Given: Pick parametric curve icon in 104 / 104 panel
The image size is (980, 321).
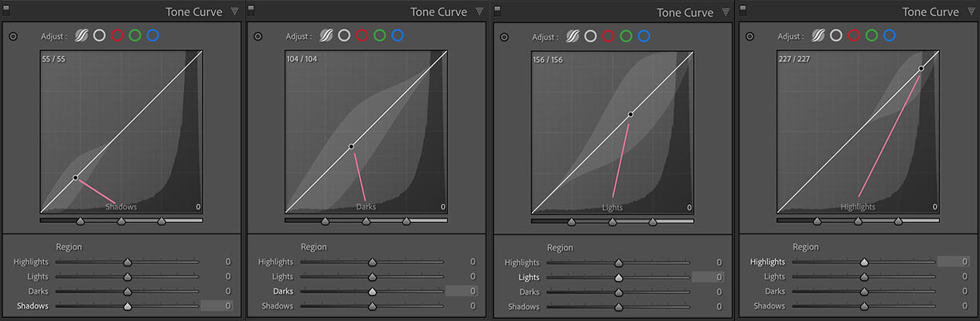Looking at the screenshot, I should [x=326, y=36].
